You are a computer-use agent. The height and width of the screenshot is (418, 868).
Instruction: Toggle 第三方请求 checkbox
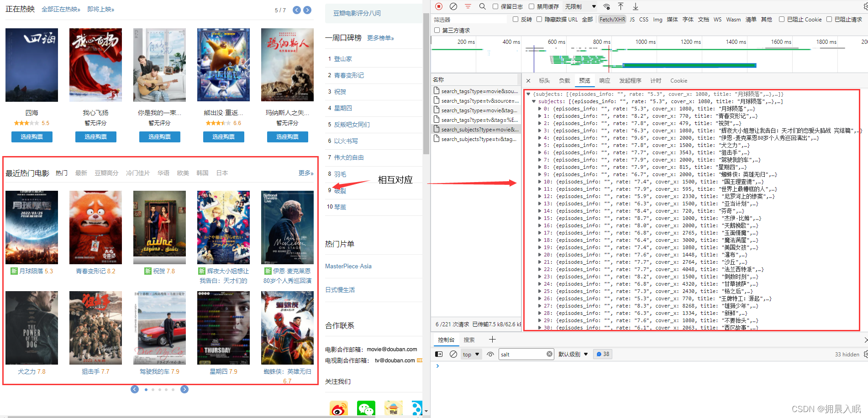(x=437, y=30)
